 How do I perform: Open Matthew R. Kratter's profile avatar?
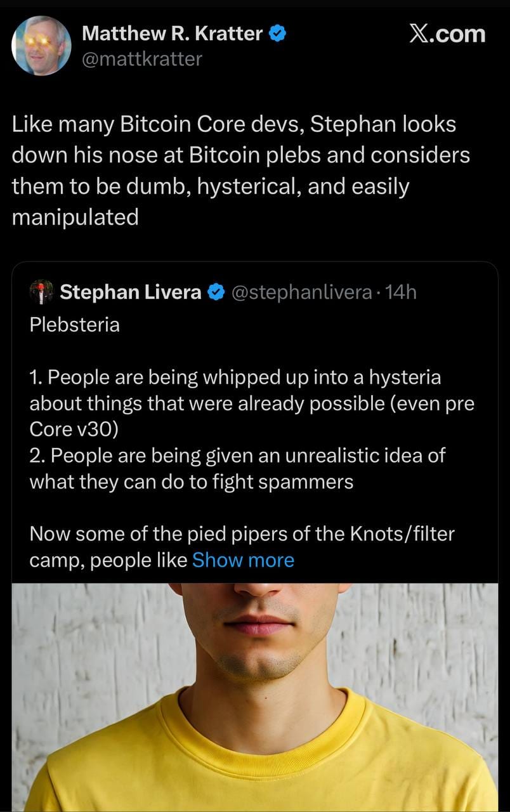(41, 46)
